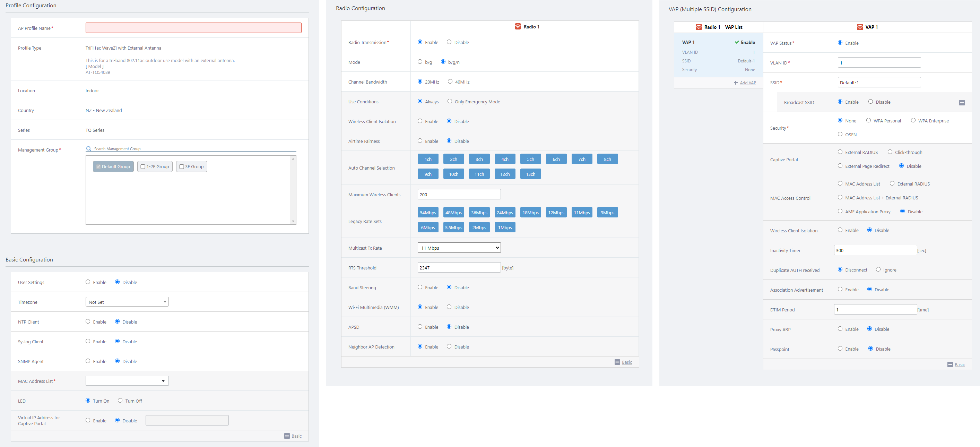
Task: Check the 3F Group checkbox
Action: (x=182, y=166)
